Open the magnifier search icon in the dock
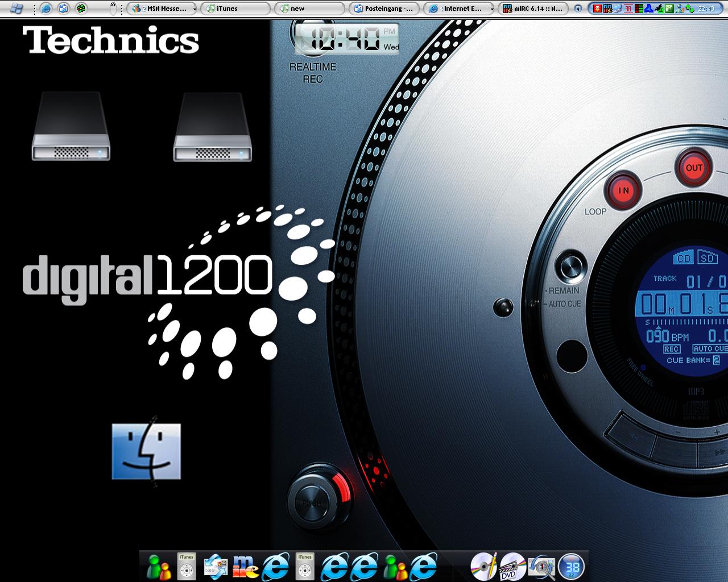Image resolution: width=728 pixels, height=582 pixels. (541, 567)
